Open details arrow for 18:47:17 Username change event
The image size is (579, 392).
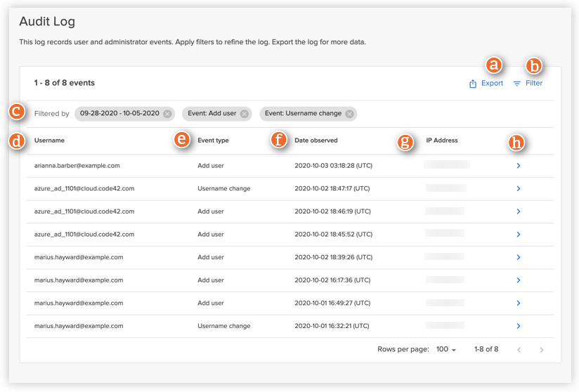[x=519, y=189]
